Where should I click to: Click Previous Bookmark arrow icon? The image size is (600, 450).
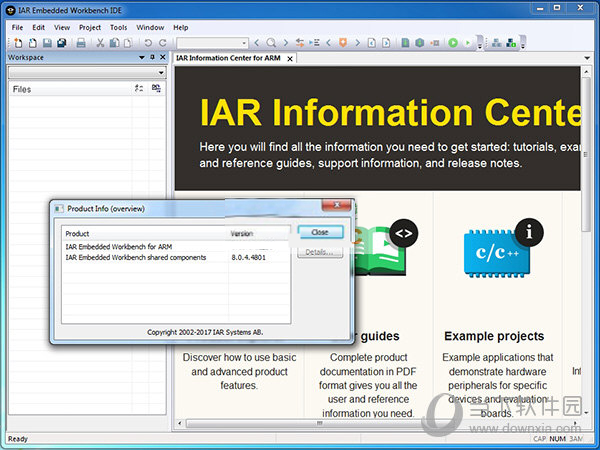click(x=328, y=43)
